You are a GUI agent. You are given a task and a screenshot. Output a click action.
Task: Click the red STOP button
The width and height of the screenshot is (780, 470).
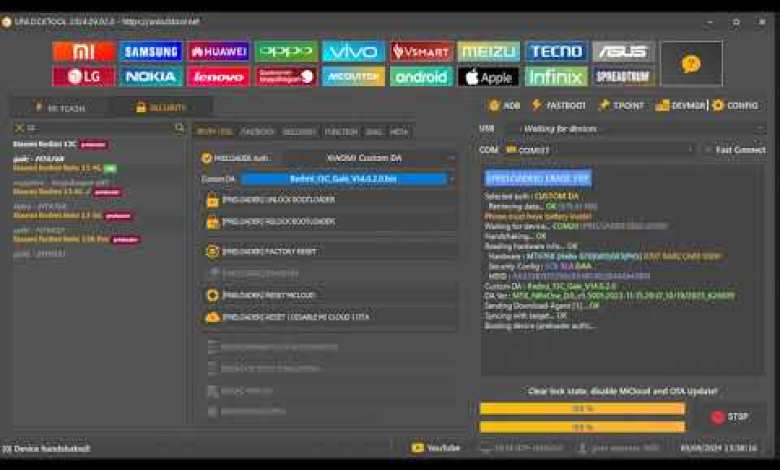click(x=730, y=417)
